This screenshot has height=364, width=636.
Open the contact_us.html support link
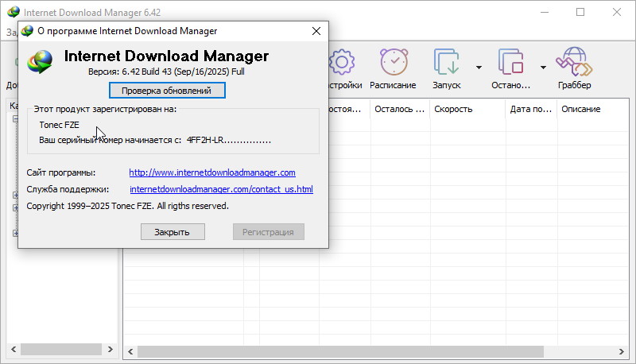click(x=222, y=189)
